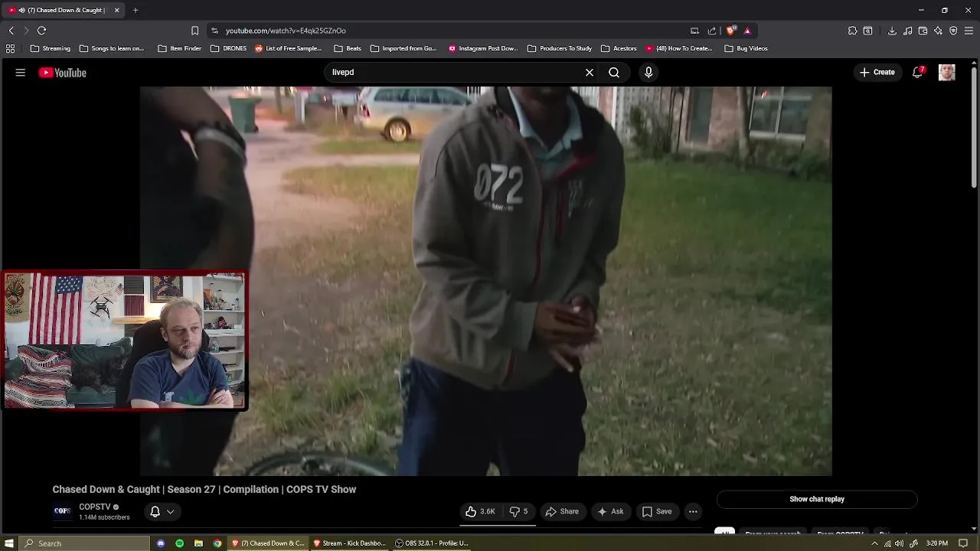Open File Explorer from the taskbar
Screen dimensions: 980x551
pyautogui.click(x=198, y=543)
